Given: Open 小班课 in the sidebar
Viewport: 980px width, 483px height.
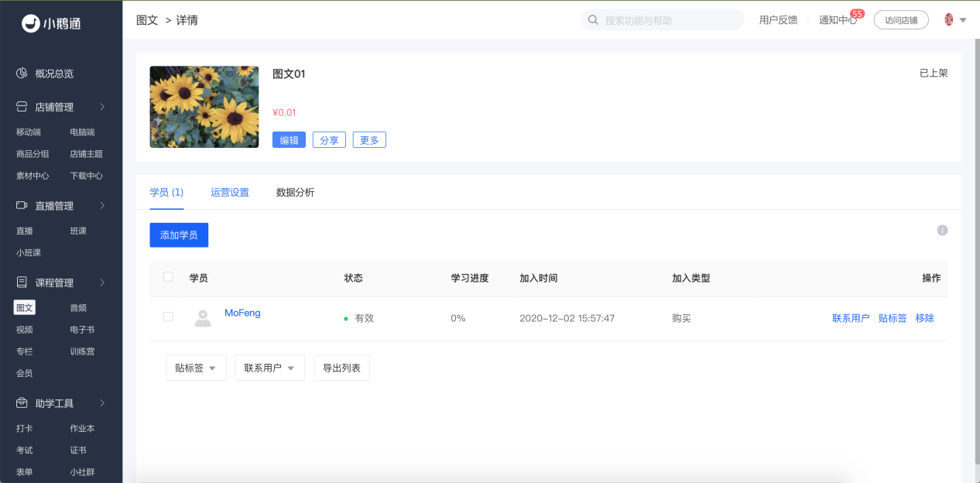Looking at the screenshot, I should pyautogui.click(x=29, y=252).
